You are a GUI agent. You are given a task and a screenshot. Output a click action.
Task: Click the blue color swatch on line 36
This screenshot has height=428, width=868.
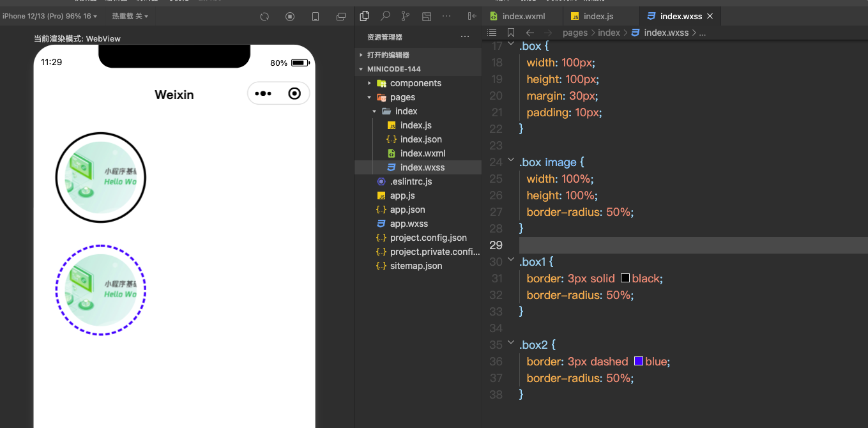pyautogui.click(x=638, y=361)
